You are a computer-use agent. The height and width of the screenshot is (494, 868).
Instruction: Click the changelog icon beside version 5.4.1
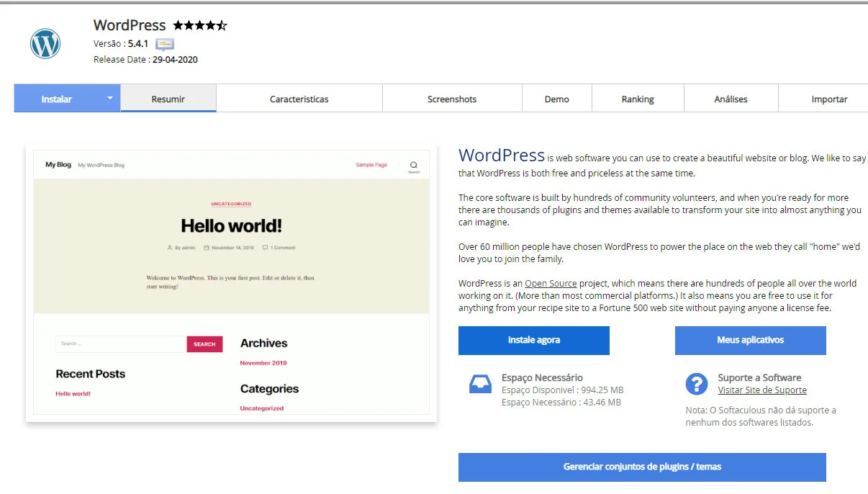click(x=164, y=44)
